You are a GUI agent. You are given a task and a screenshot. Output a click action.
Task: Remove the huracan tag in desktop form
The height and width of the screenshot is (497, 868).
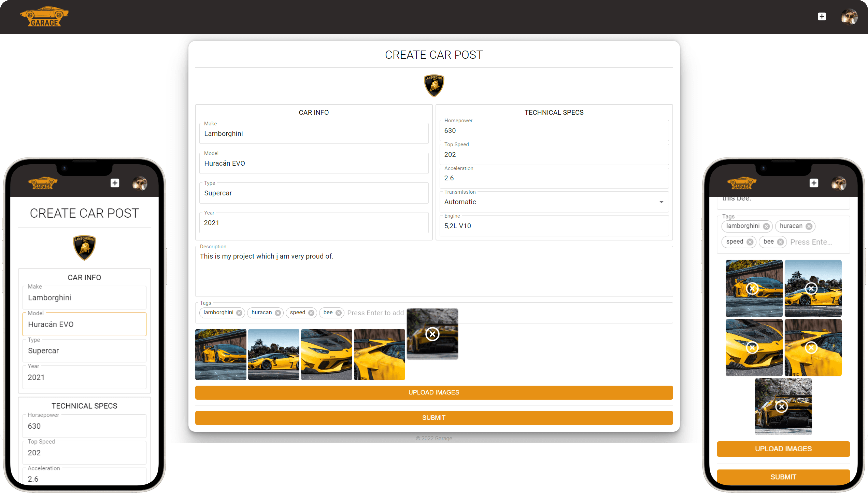(278, 313)
